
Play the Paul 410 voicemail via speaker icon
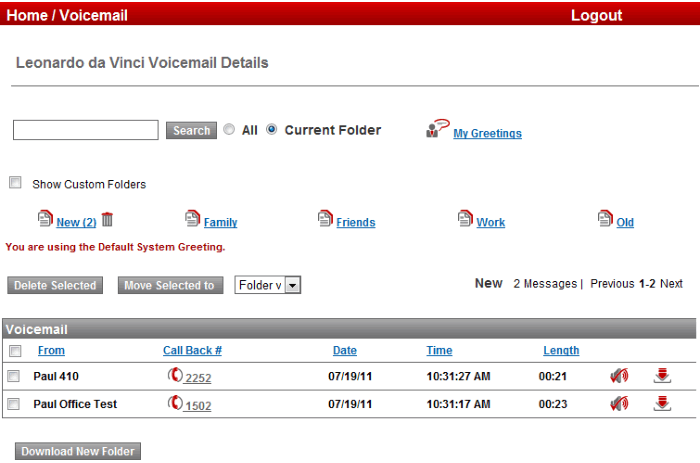coord(619,376)
